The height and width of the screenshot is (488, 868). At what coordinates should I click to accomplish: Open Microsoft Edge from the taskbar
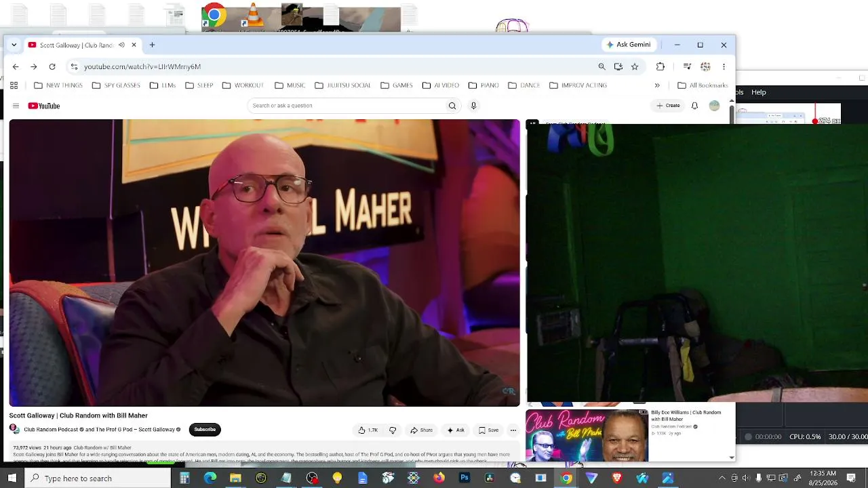pos(210,479)
